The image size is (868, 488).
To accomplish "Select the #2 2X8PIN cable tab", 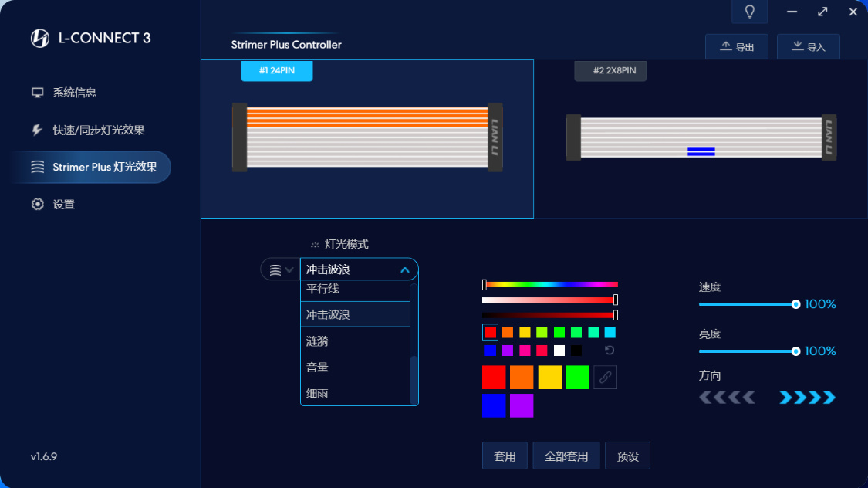I will coord(610,71).
